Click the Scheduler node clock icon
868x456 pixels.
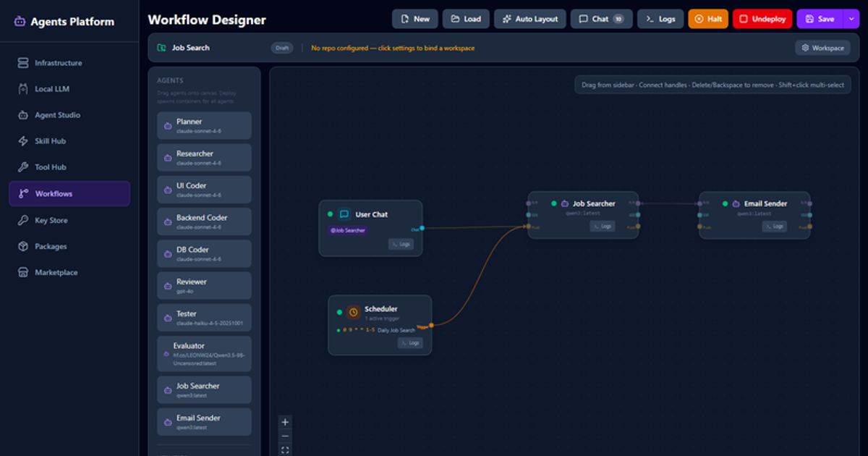(x=353, y=313)
